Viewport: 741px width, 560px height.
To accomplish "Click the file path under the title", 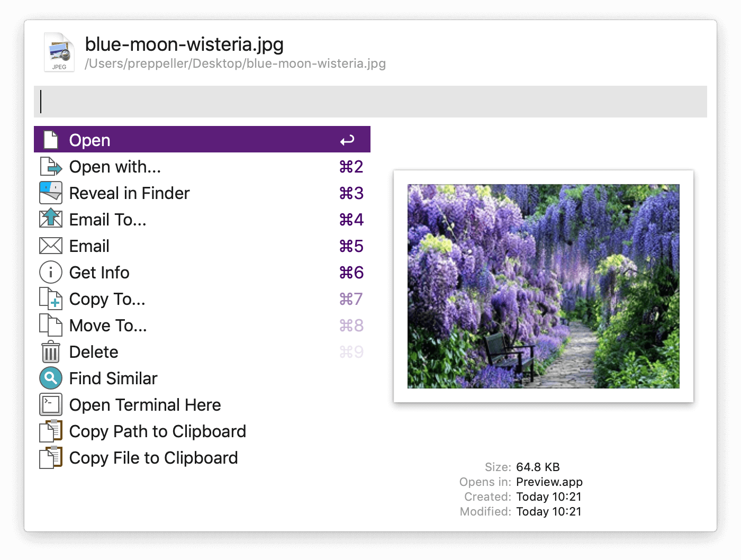I will (236, 64).
